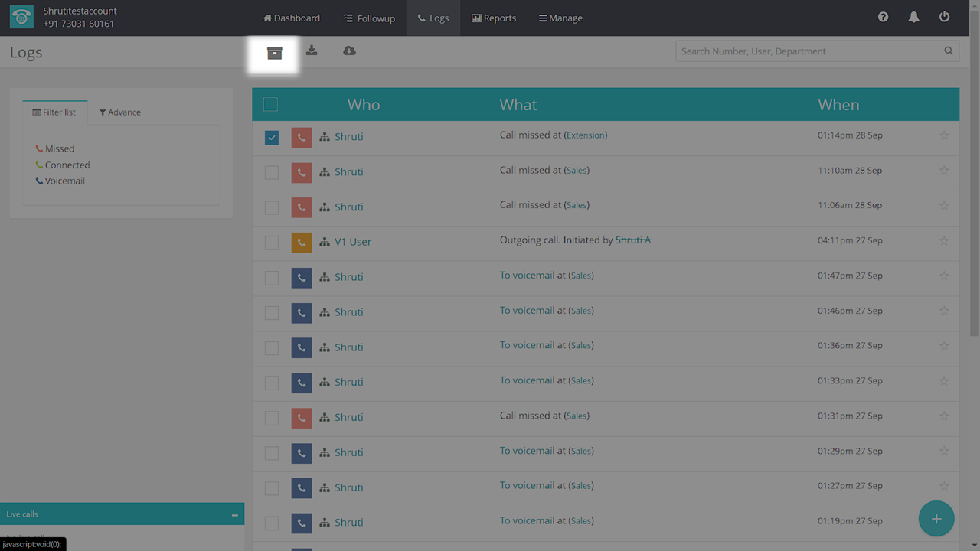
Task: Click the cloud download icon
Action: (349, 51)
